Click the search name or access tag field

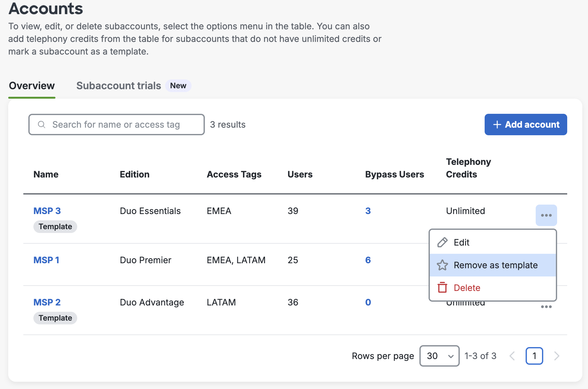pos(117,125)
